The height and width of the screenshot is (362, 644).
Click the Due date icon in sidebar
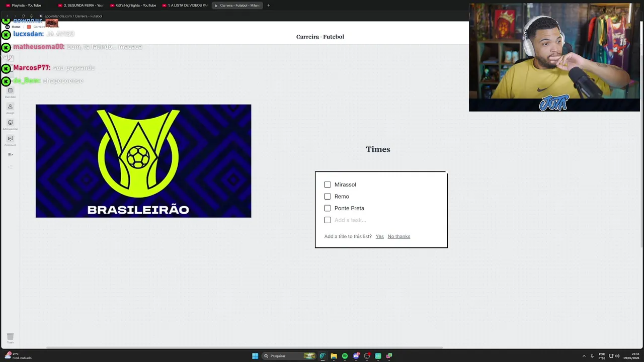[x=10, y=90]
